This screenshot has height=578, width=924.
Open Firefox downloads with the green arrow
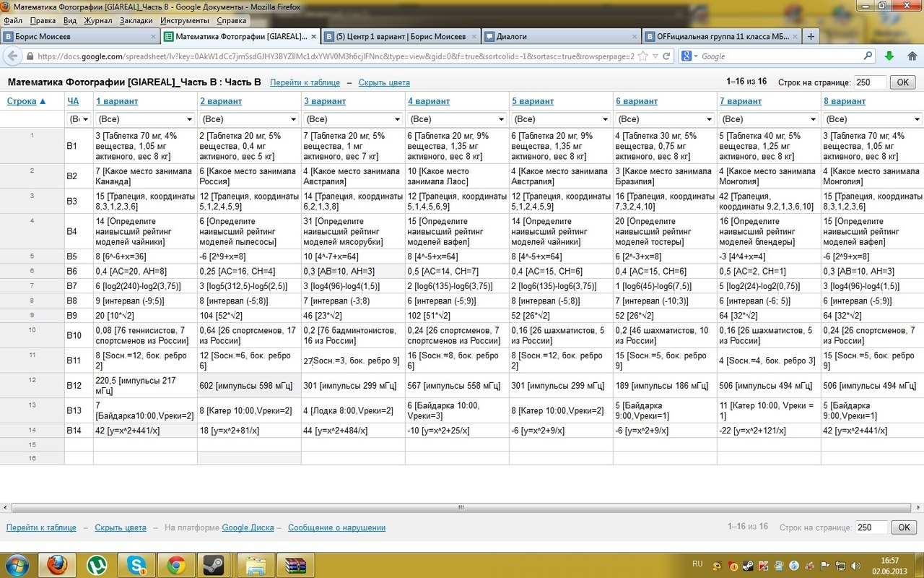click(889, 56)
